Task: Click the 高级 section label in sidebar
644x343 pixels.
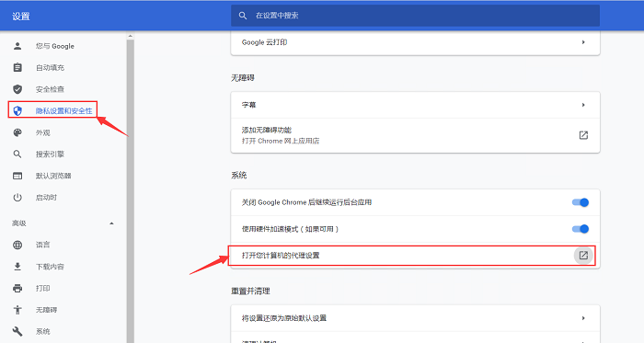Action: 19,223
